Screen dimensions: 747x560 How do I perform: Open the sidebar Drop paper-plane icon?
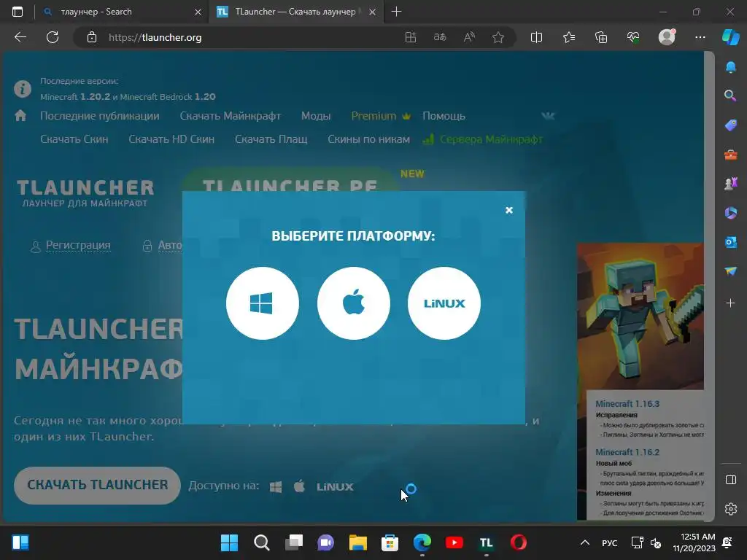730,271
